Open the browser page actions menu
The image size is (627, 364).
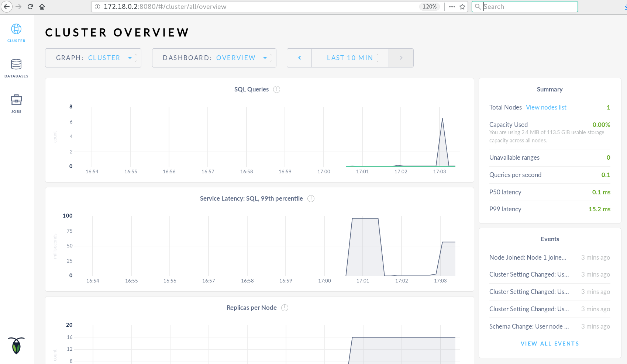pos(452,7)
